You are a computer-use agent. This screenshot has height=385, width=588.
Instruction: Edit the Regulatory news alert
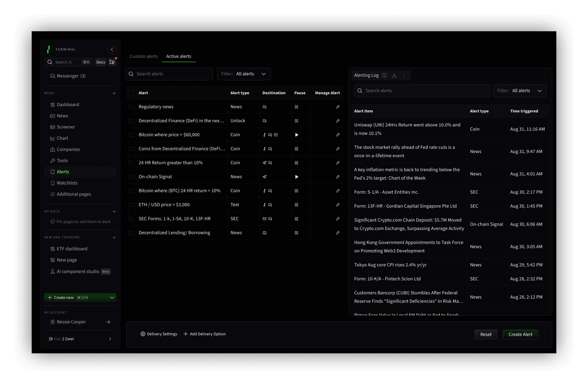click(338, 107)
